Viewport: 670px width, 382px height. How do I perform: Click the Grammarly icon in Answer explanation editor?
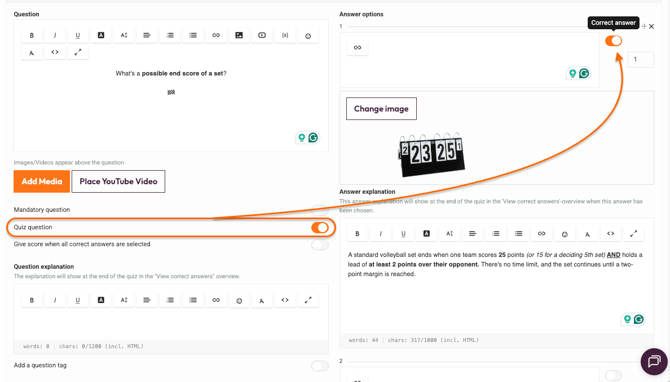click(x=639, y=319)
